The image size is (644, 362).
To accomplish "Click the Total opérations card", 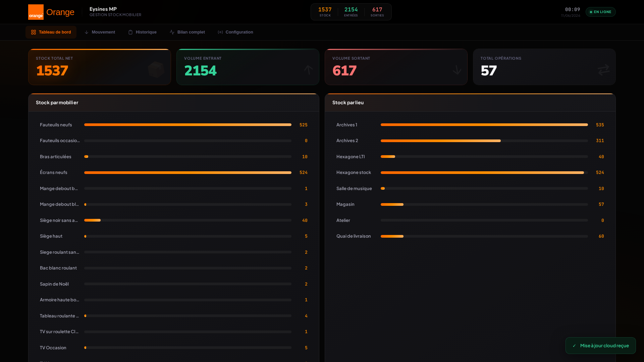I will 544,67.
